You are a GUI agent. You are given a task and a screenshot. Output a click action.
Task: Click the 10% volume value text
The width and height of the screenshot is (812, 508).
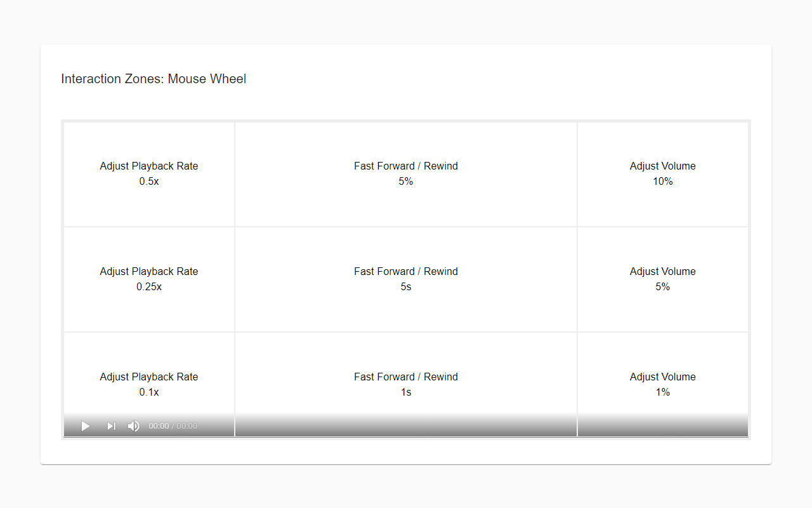[662, 182]
